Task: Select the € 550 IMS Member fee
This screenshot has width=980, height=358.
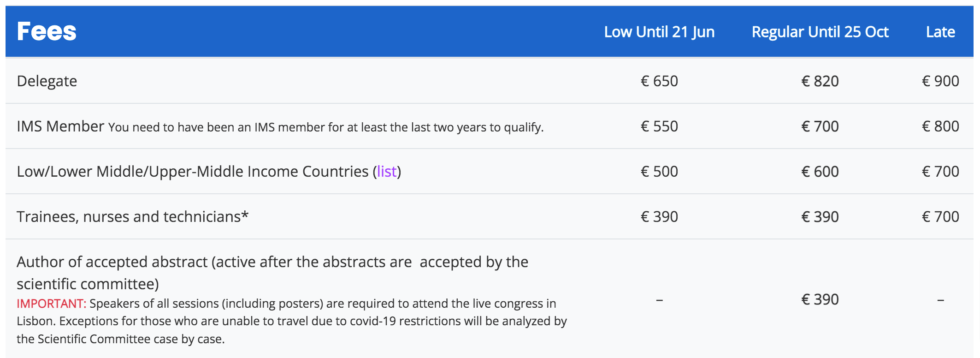Action: (x=659, y=126)
